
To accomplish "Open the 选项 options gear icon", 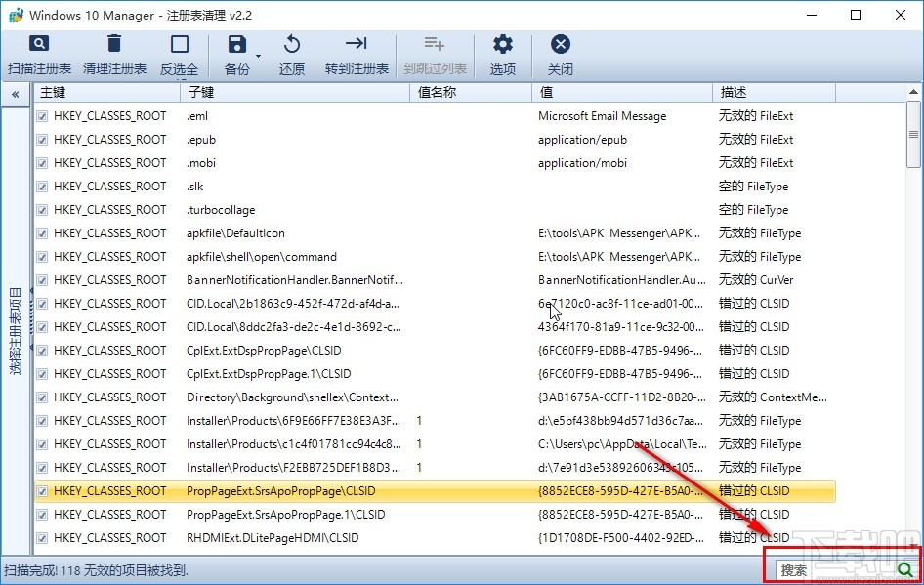I will click(x=501, y=43).
